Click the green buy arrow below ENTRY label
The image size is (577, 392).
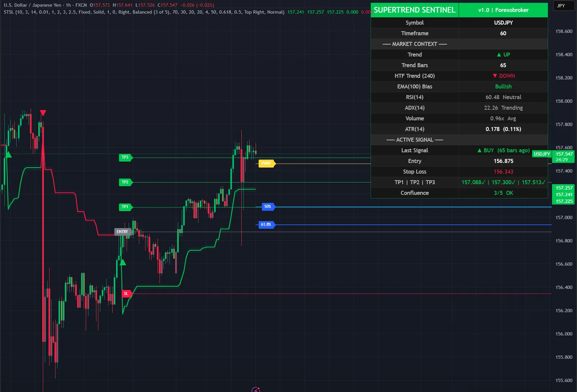point(123,262)
